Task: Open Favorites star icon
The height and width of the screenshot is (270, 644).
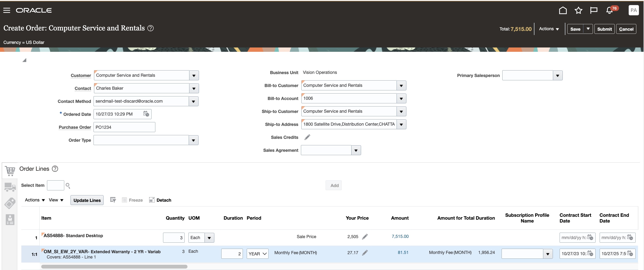Action: pyautogui.click(x=578, y=10)
